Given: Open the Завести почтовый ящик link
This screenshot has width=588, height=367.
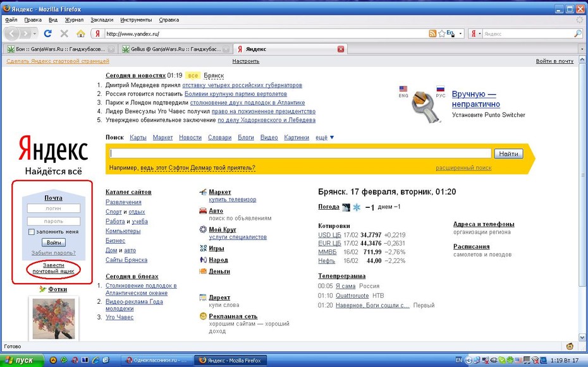Looking at the screenshot, I should [x=54, y=268].
